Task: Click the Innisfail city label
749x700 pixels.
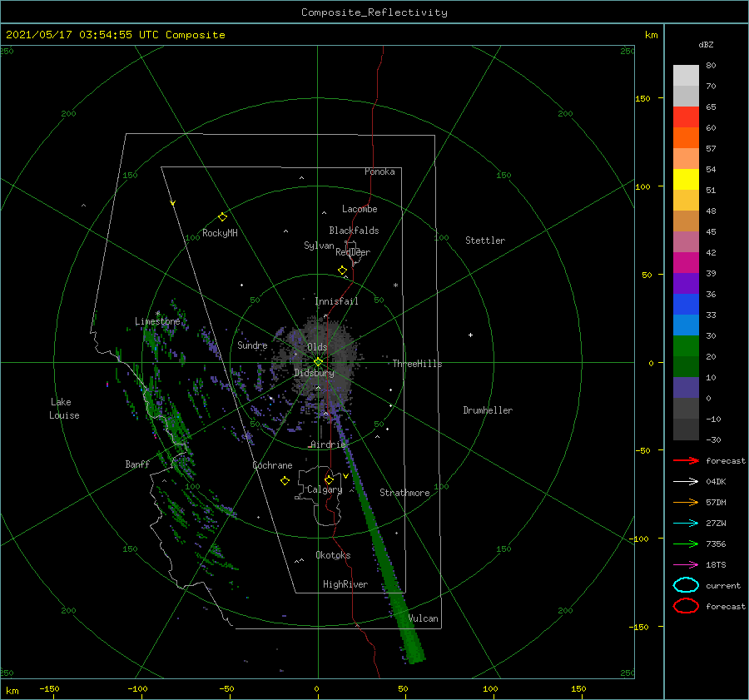Action: click(336, 301)
